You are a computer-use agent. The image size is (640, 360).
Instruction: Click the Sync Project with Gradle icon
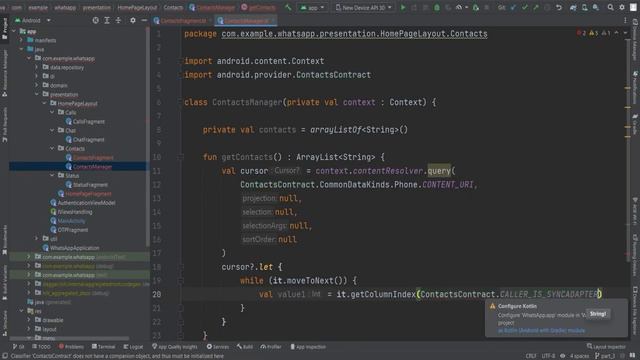573,7
